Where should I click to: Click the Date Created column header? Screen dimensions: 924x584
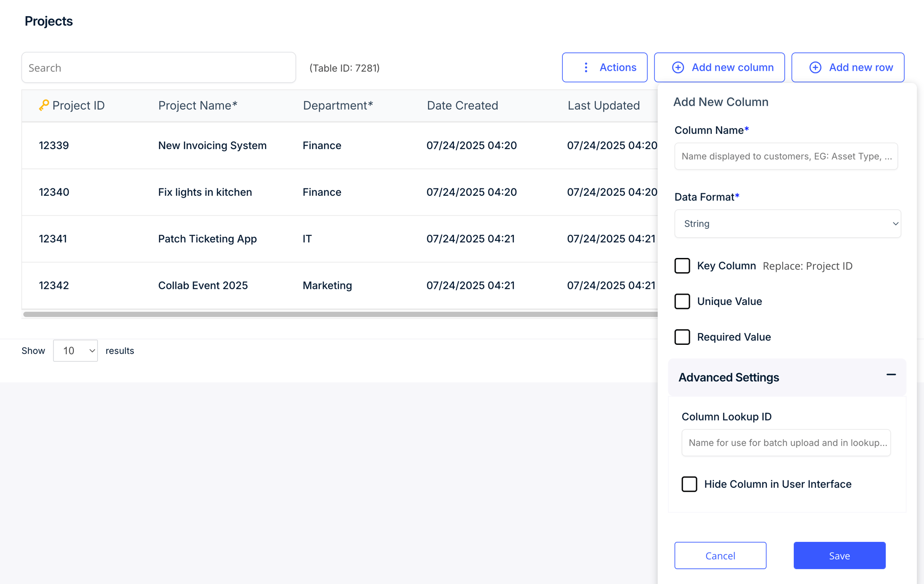pyautogui.click(x=462, y=105)
